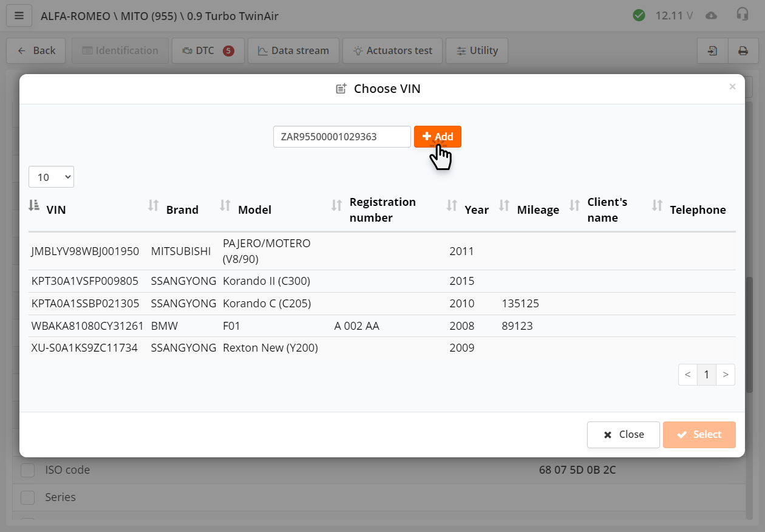Open the Utility tab

tap(477, 51)
